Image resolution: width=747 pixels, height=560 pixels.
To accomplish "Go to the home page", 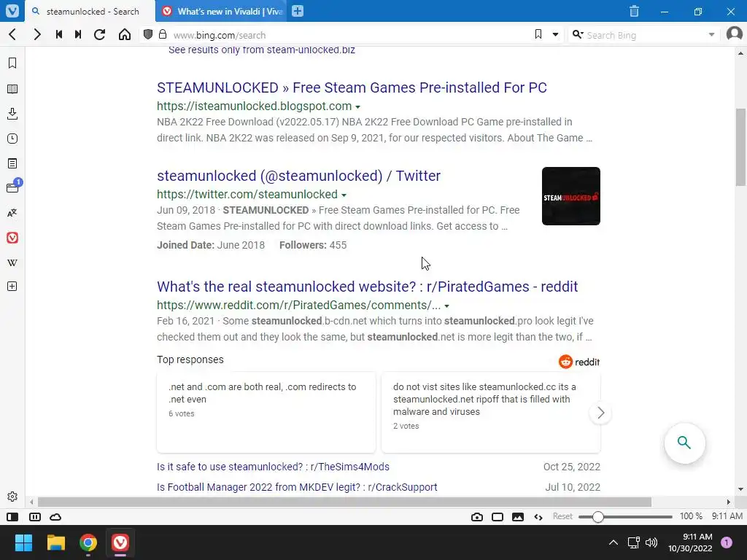I will tap(125, 34).
